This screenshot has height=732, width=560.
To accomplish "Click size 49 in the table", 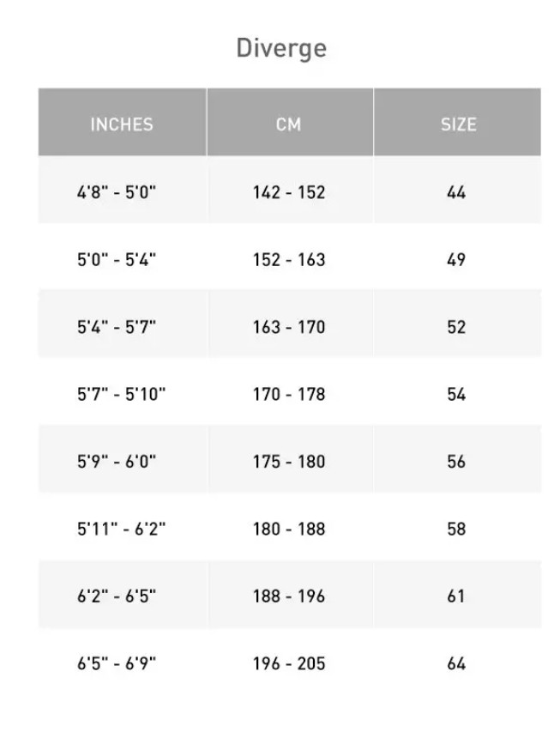I will point(456,259).
